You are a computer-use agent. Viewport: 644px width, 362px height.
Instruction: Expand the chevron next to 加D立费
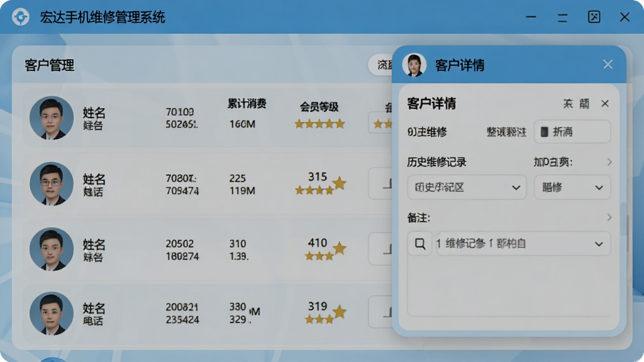(x=609, y=162)
